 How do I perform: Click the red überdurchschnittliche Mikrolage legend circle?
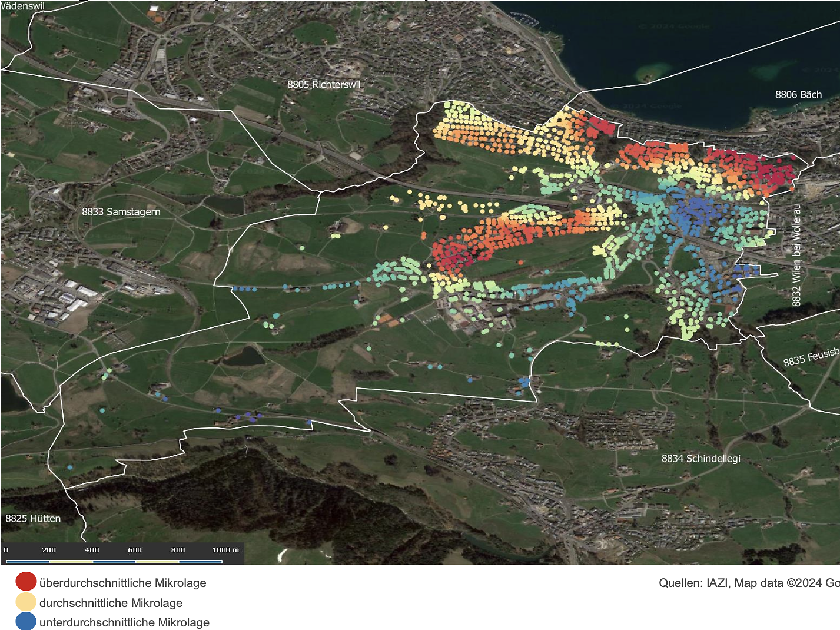point(26,582)
